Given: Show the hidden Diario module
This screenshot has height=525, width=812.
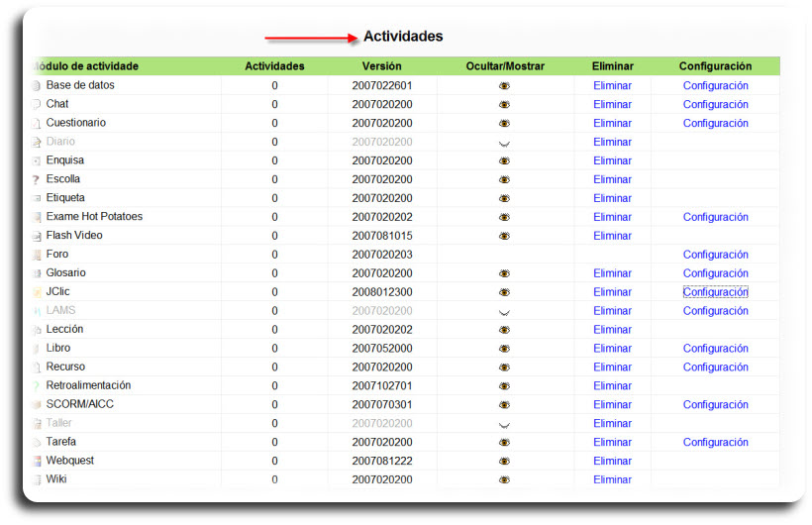Looking at the screenshot, I should click(504, 143).
